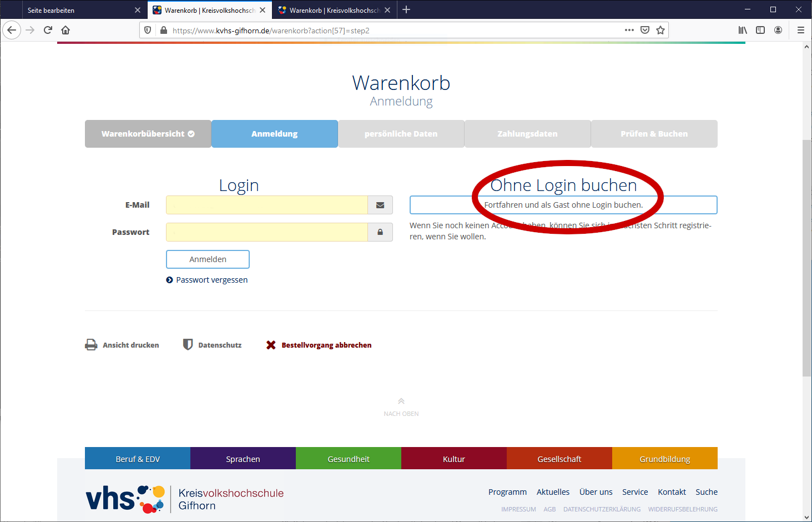The width and height of the screenshot is (812, 522).
Task: Click into the E-Mail input field
Action: tap(266, 205)
